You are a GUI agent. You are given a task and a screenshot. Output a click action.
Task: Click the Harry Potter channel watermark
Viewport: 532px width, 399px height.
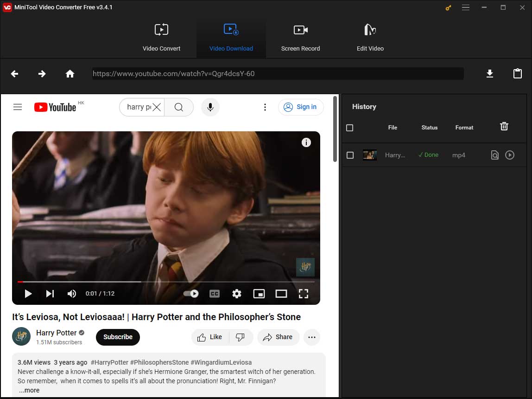pyautogui.click(x=305, y=267)
